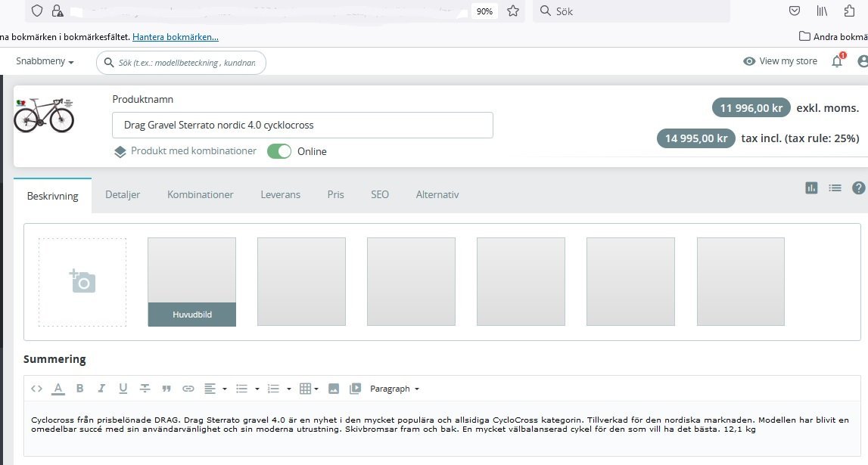Click the admin search field
Viewport: 868px width, 465px height.
click(x=181, y=63)
